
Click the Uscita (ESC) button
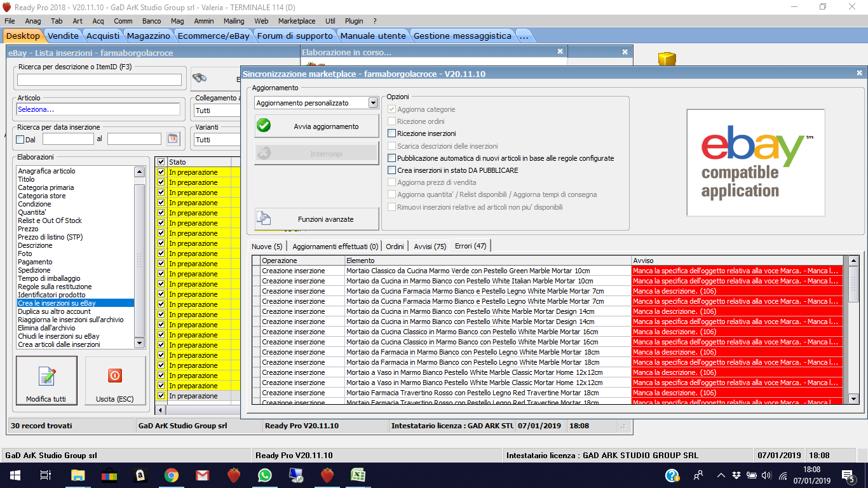pos(115,380)
